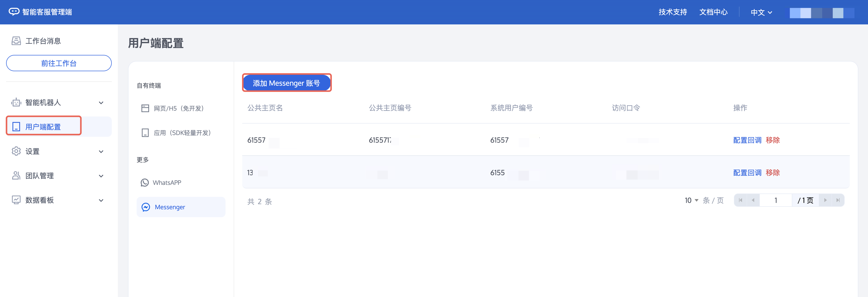Click the team management people icon

pos(16,175)
